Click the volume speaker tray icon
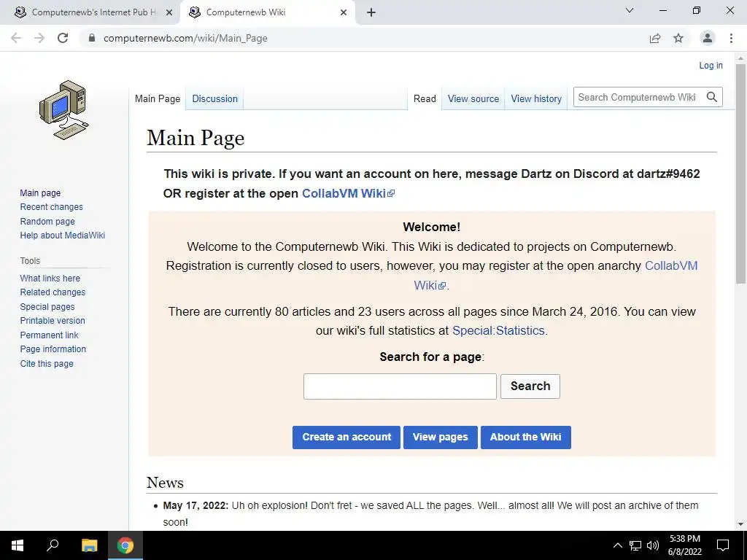747x560 pixels. coord(653,545)
